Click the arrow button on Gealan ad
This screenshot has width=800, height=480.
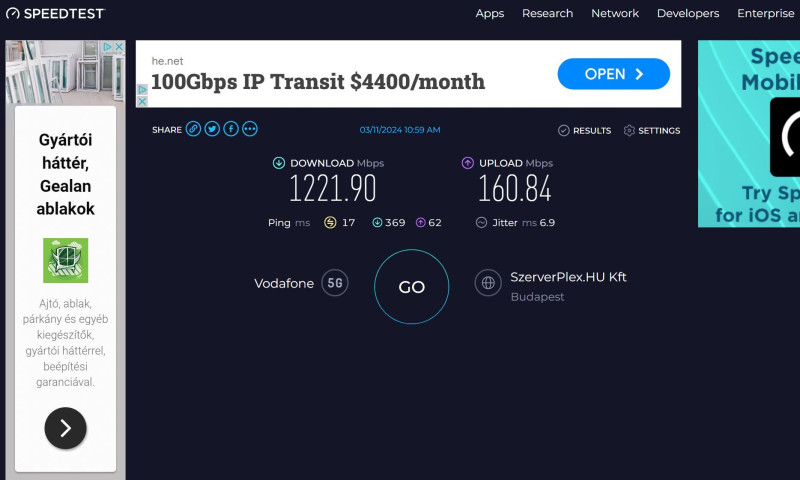pos(65,428)
